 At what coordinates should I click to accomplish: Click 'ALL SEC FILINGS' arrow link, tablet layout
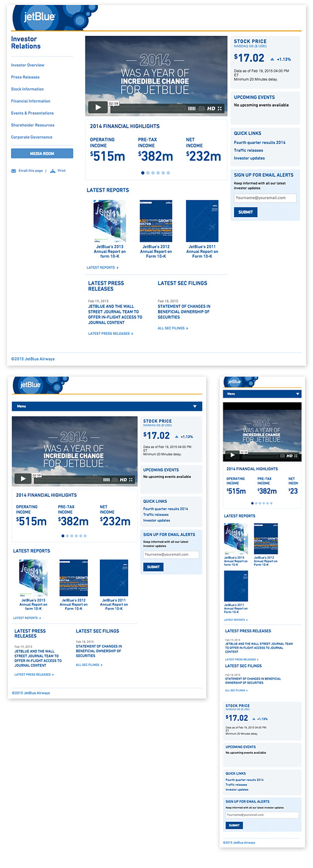tap(89, 665)
